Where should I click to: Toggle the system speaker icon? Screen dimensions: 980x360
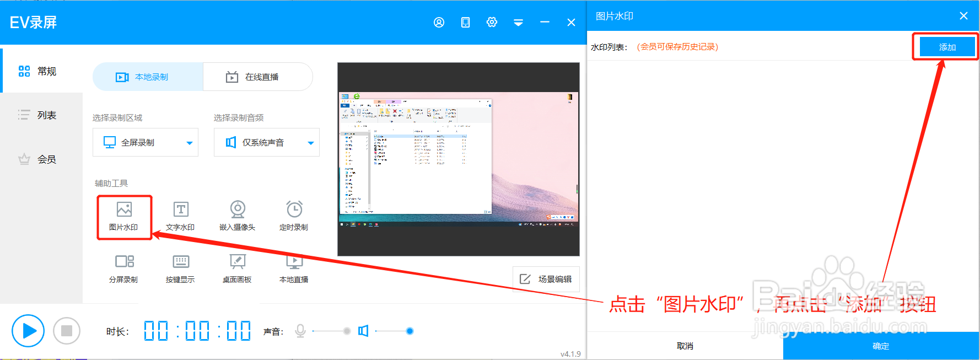coord(363,331)
